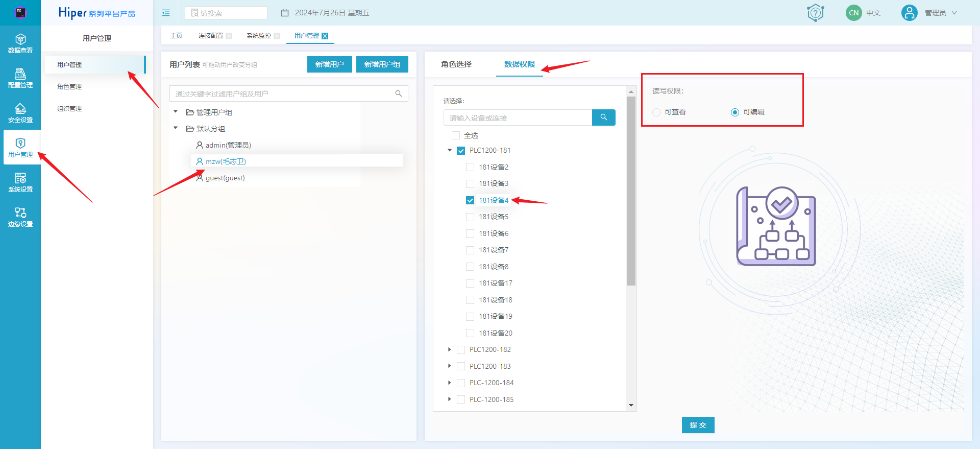Click the blue device search button
The image size is (980, 449).
(x=604, y=117)
